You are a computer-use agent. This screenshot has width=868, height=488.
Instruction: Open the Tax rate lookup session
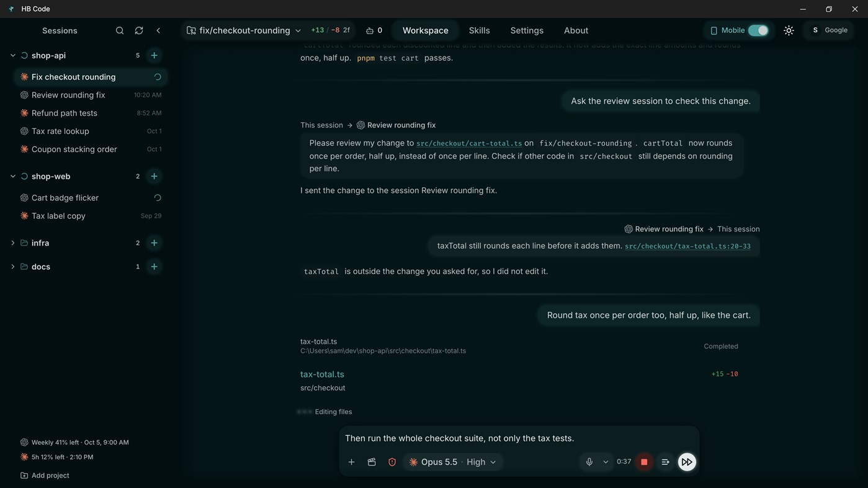point(91,131)
